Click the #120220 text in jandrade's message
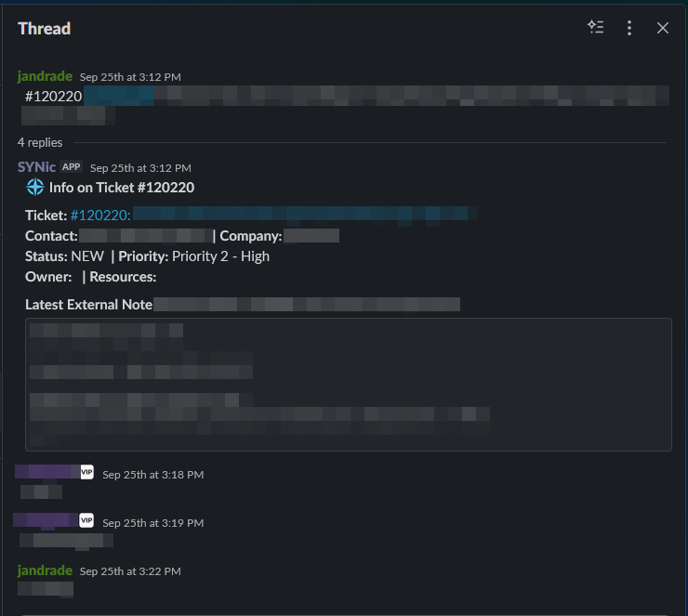The height and width of the screenshot is (616, 688). [x=54, y=96]
